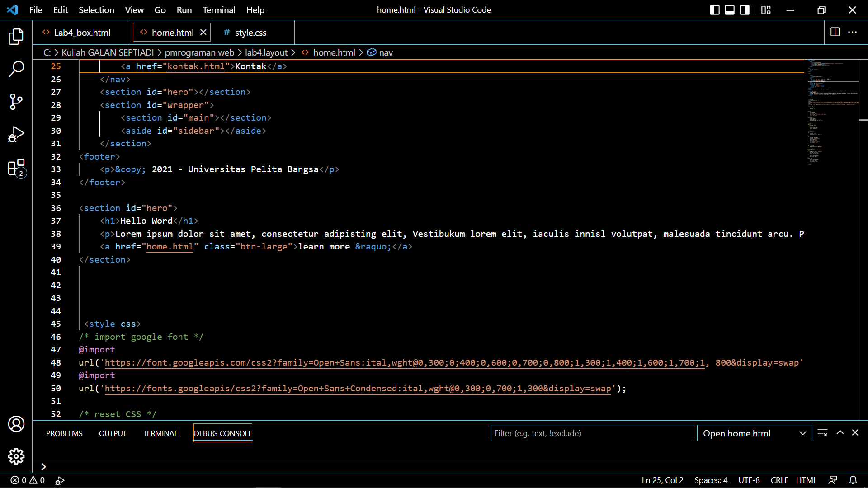Toggle the secondary side bar

744,9
